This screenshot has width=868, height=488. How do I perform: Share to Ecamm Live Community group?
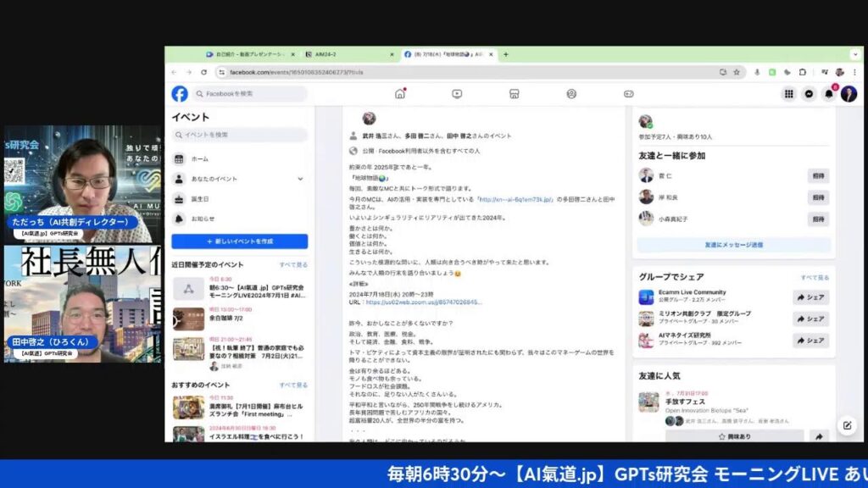click(810, 297)
